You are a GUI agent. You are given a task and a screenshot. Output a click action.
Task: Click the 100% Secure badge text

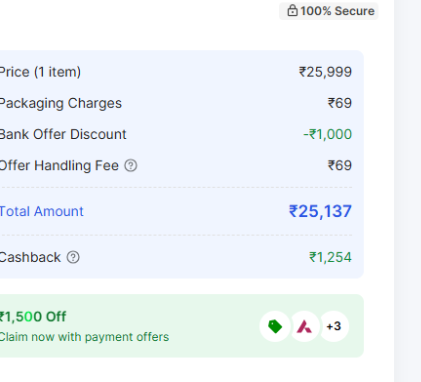[337, 11]
